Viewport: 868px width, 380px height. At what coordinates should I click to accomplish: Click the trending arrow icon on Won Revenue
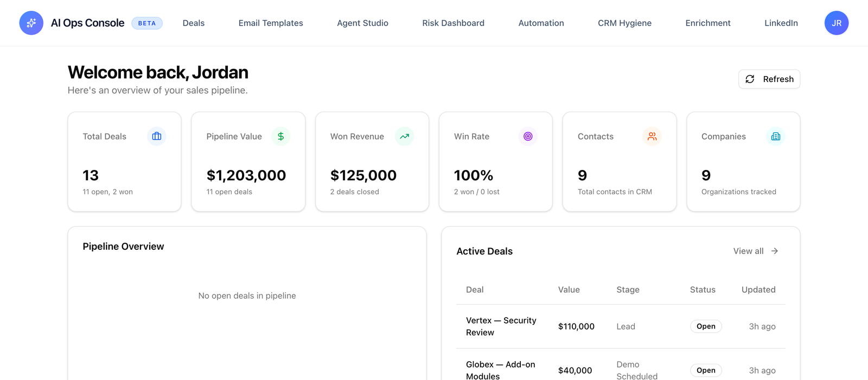click(x=404, y=136)
